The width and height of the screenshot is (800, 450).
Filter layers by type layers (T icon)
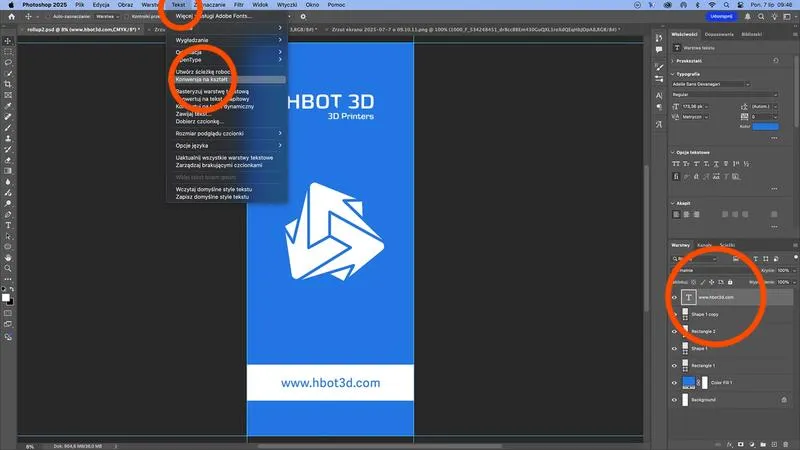point(756,259)
